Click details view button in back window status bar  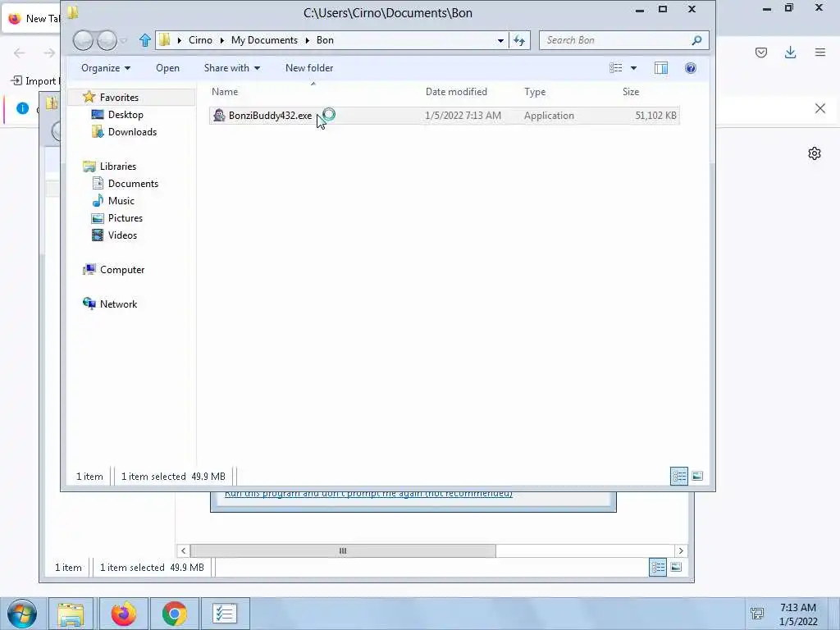[657, 567]
